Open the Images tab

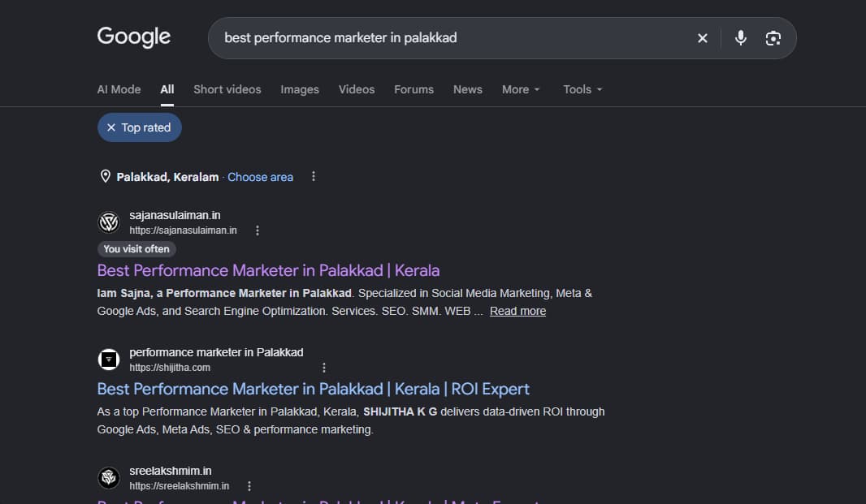(299, 89)
